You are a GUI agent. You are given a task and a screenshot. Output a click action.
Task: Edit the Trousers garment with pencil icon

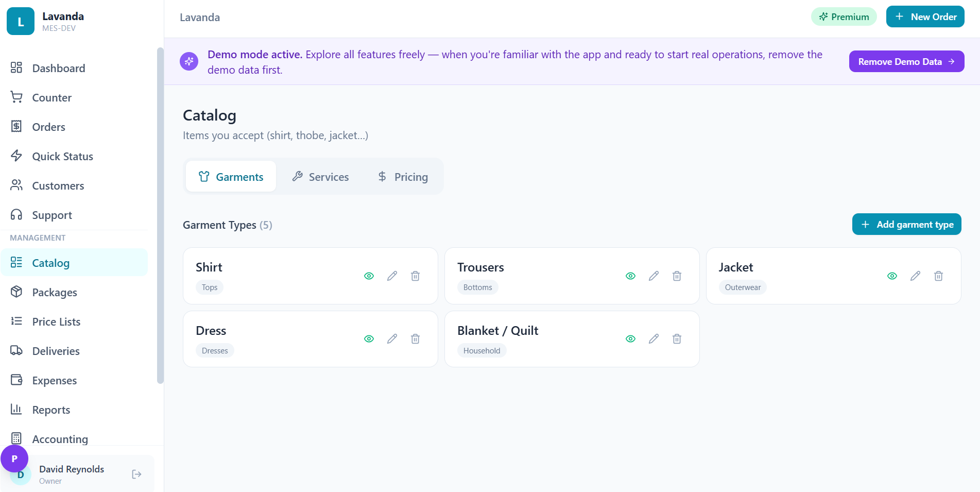pyautogui.click(x=654, y=276)
